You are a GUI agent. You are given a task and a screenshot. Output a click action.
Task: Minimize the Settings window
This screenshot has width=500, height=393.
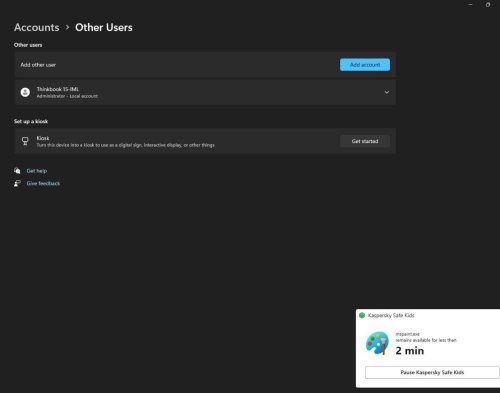point(470,5)
